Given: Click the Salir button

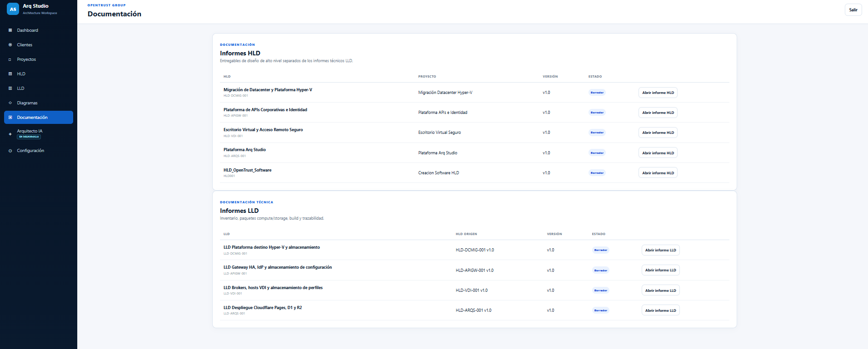Looking at the screenshot, I should (853, 10).
